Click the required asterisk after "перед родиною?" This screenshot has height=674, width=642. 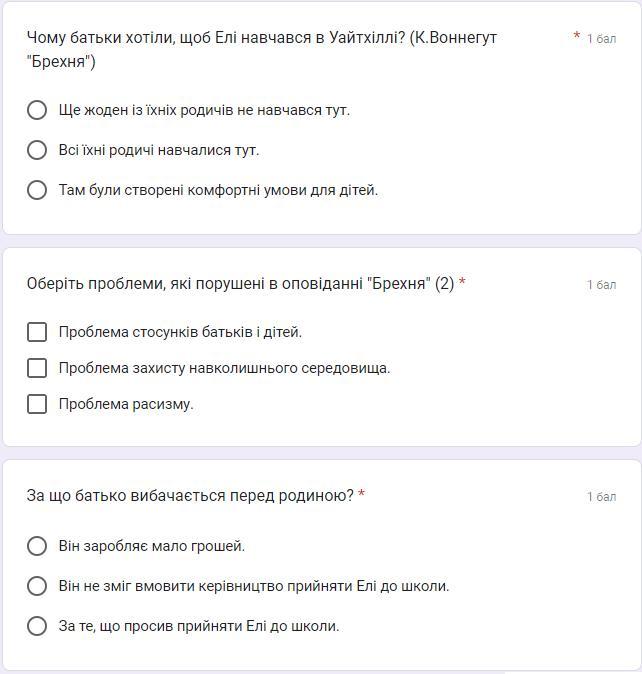point(361,495)
